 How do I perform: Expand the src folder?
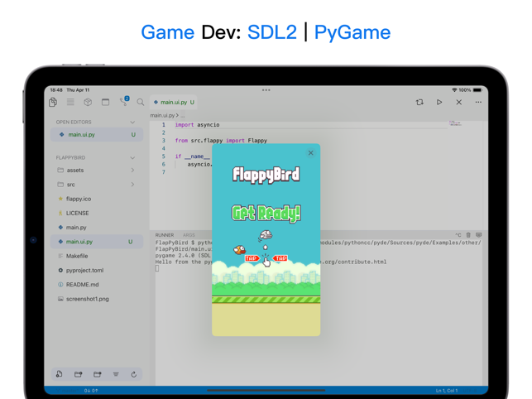(71, 185)
